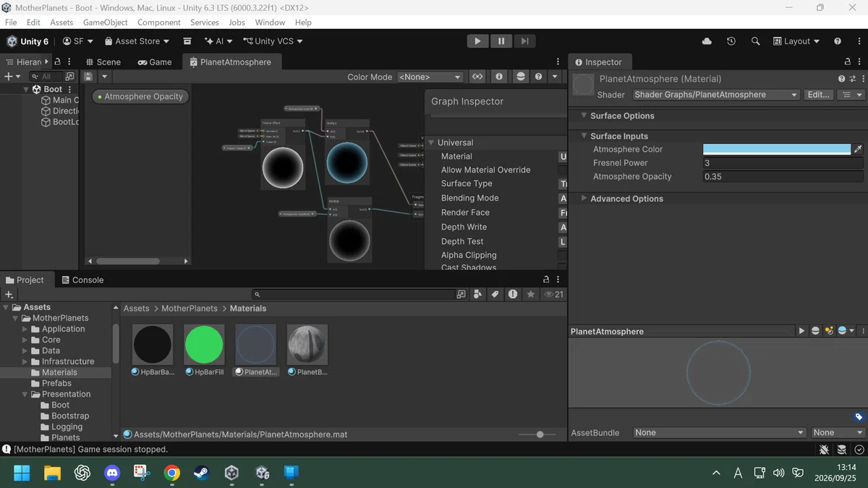The height and width of the screenshot is (488, 868).
Task: Toggle the Graph Inspector info button
Action: point(499,77)
